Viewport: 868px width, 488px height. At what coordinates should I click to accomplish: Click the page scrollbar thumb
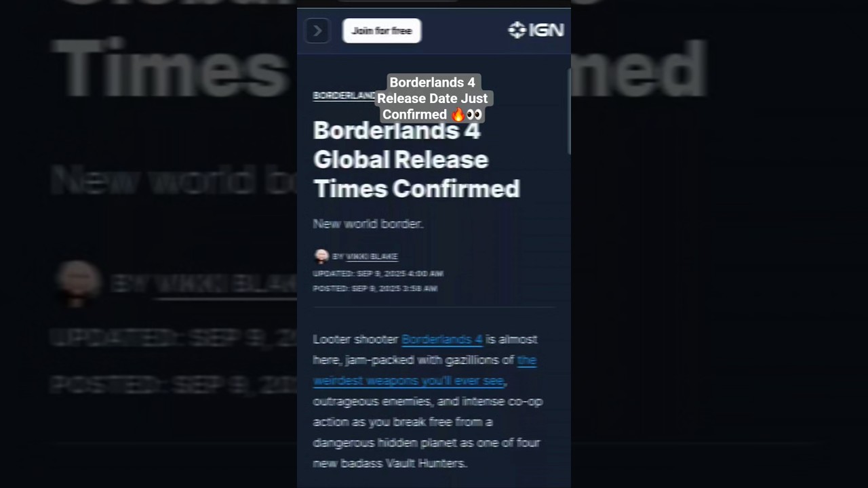569,111
